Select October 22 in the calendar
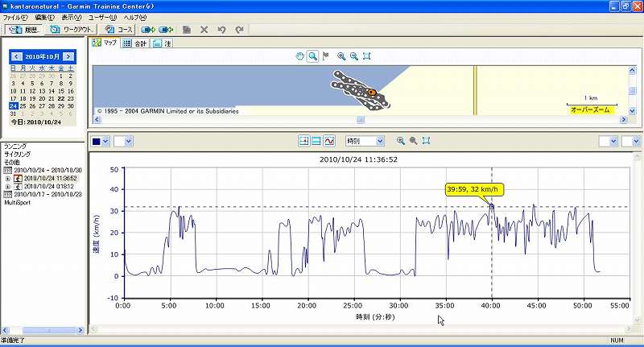Image resolution: width=644 pixels, height=347 pixels. click(61, 98)
